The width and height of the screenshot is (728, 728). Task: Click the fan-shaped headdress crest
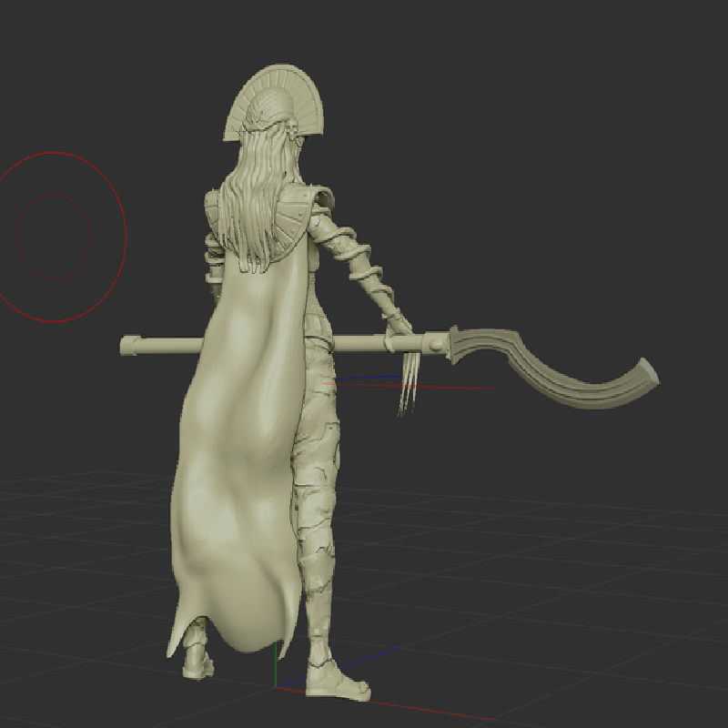[274, 100]
